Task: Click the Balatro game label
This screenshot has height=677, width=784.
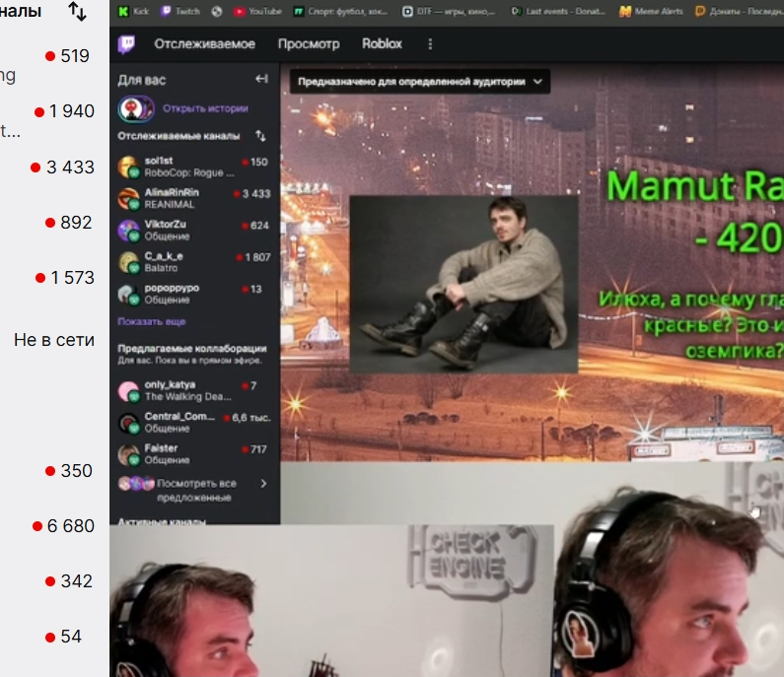Action: pos(161,268)
